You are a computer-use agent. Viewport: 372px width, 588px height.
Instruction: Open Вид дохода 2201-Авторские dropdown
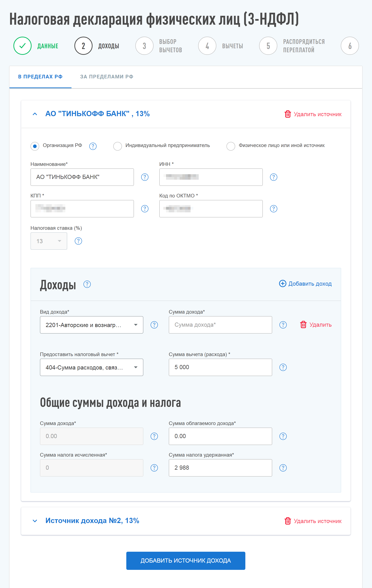[91, 325]
